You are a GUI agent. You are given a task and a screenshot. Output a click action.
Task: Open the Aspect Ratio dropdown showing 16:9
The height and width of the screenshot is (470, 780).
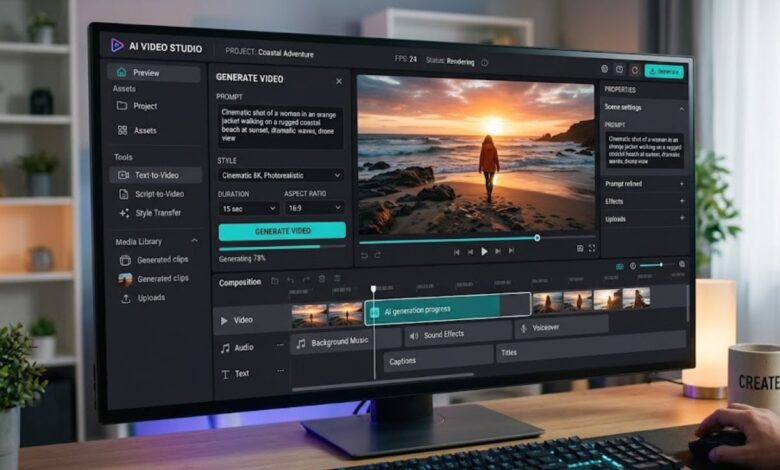(x=314, y=208)
